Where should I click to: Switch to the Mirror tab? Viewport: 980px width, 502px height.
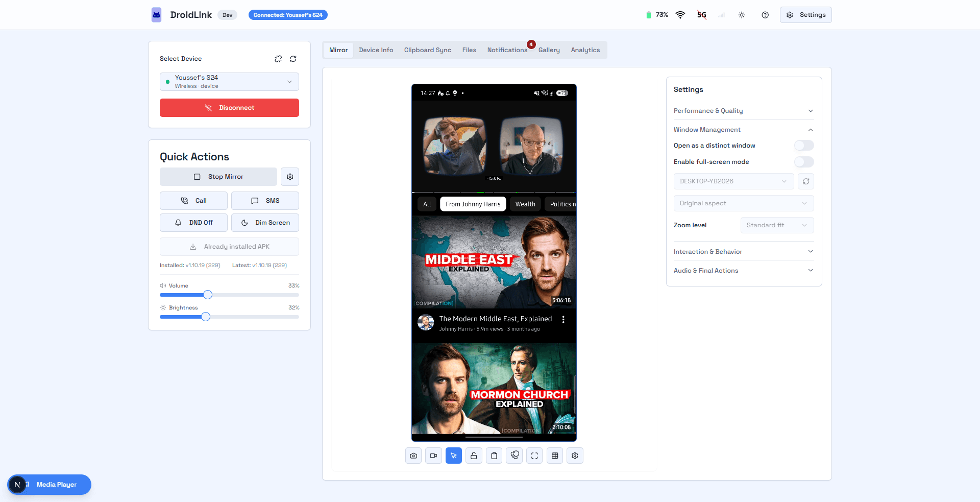tap(338, 50)
